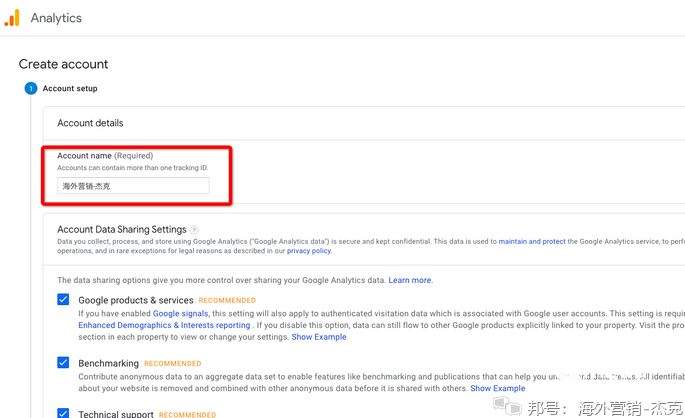Open Enhanced Demographics & Interests reporting link
Screen dimensions: 685x418
click(x=164, y=325)
